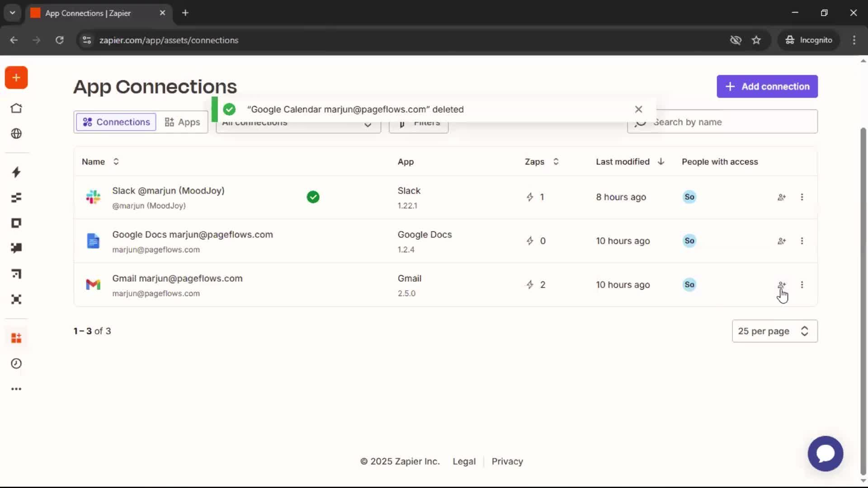The height and width of the screenshot is (488, 868).
Task: Click the '8 hours ago' cell
Action: pyautogui.click(x=621, y=197)
